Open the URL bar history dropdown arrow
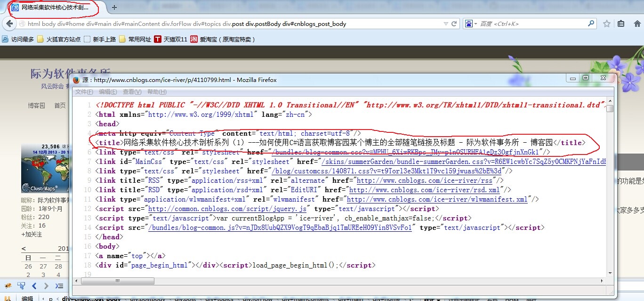This screenshot has width=644, height=301. tap(445, 24)
